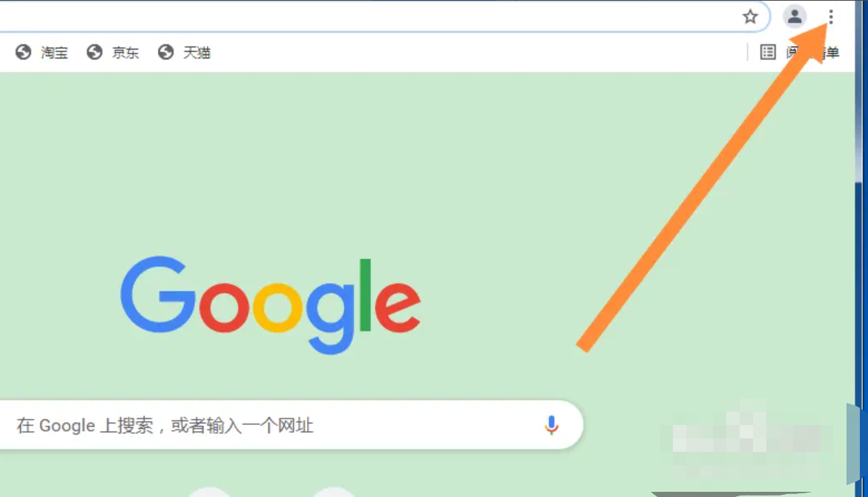Start voice search with the microphone icon
868x497 pixels.
(x=551, y=425)
